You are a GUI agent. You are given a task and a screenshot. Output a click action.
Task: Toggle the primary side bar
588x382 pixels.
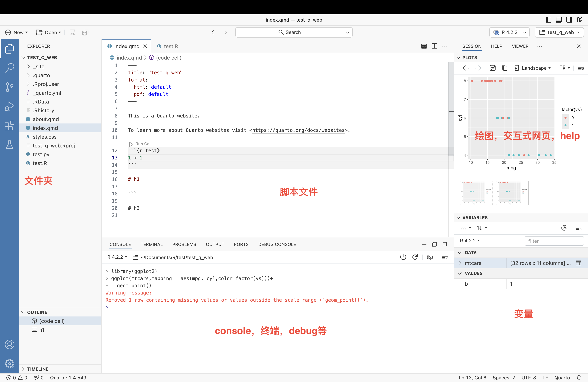548,20
